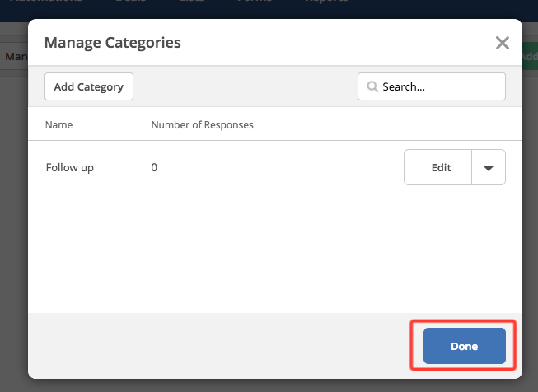538x392 pixels.
Task: Open the Deals menu in top navigation
Action: coord(130,2)
